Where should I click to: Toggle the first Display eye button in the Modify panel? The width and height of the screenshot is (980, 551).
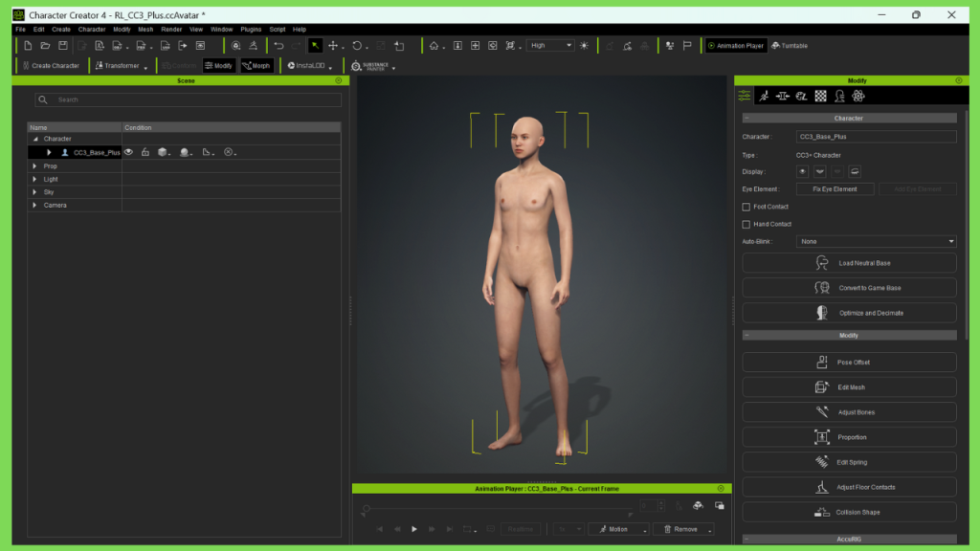pos(803,171)
